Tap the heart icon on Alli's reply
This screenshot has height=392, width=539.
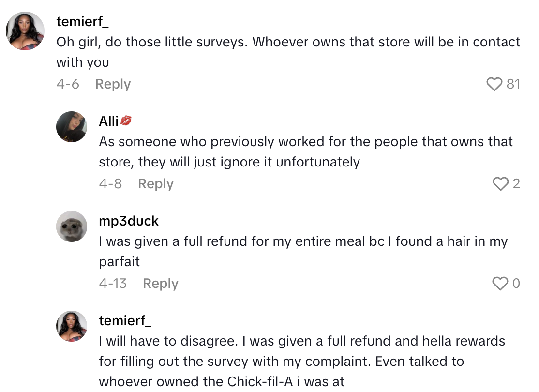point(500,183)
